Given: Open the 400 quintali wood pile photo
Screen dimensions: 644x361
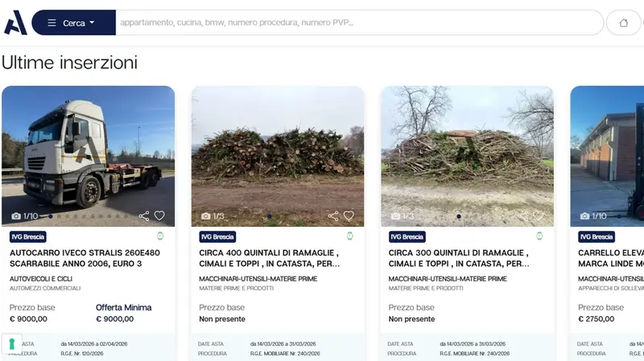Looking at the screenshot, I should pyautogui.click(x=278, y=156).
